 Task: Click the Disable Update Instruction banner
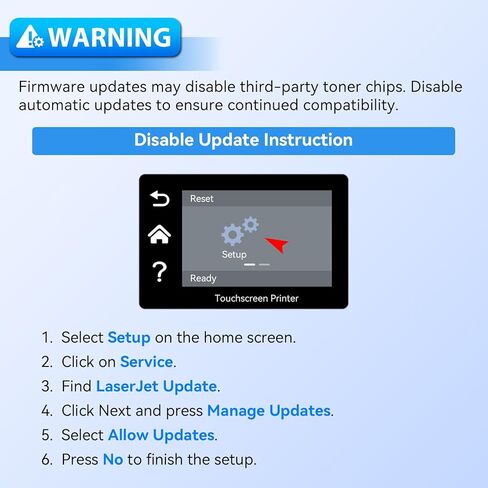point(244,141)
